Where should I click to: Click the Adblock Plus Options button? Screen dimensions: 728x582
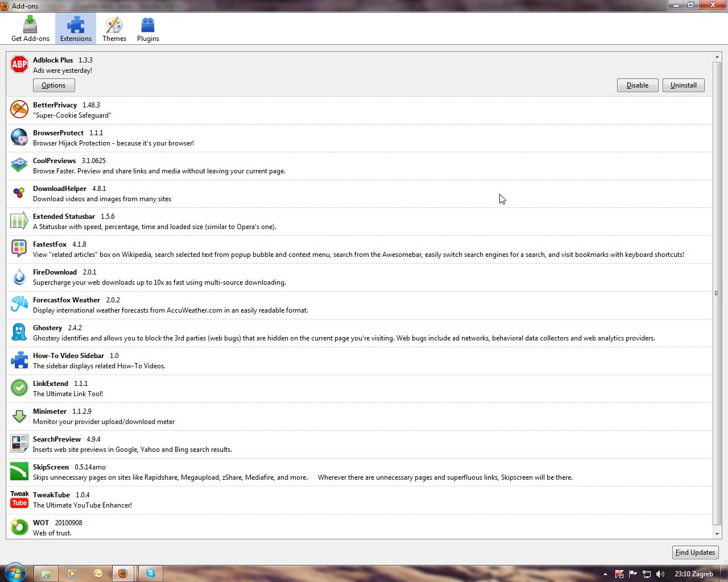53,85
